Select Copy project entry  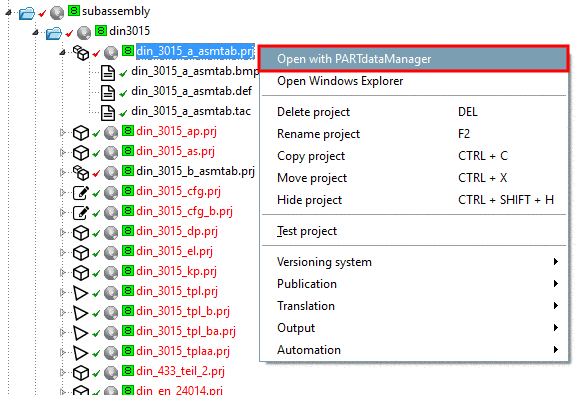click(x=414, y=156)
